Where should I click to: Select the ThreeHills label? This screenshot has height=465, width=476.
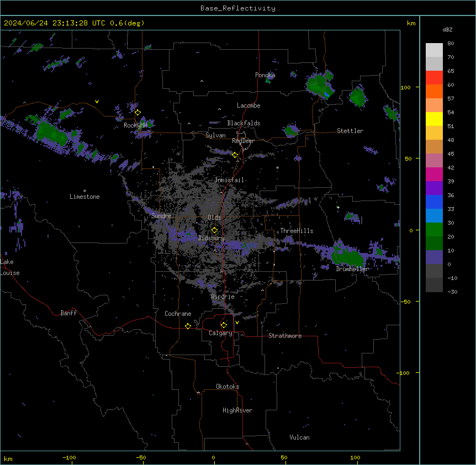pos(297,231)
